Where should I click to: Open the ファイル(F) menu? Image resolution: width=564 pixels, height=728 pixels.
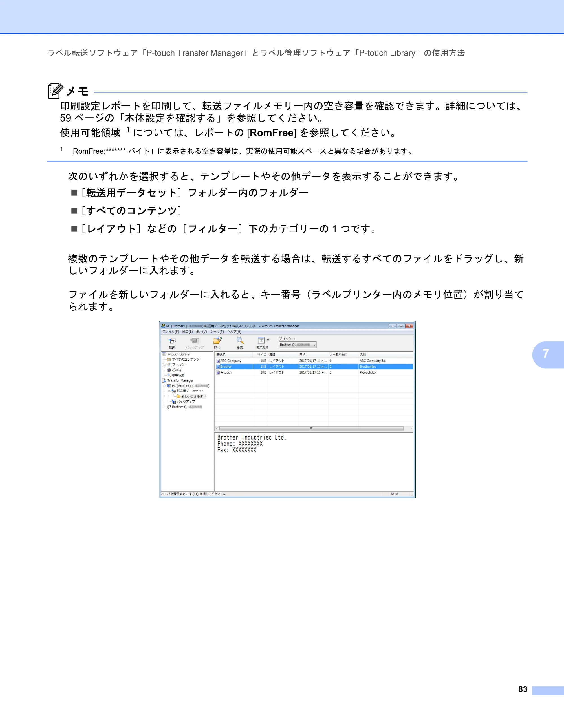(x=171, y=332)
